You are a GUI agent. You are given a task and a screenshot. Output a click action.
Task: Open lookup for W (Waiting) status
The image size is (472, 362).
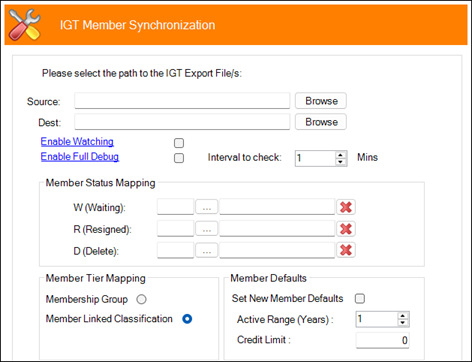(207, 207)
